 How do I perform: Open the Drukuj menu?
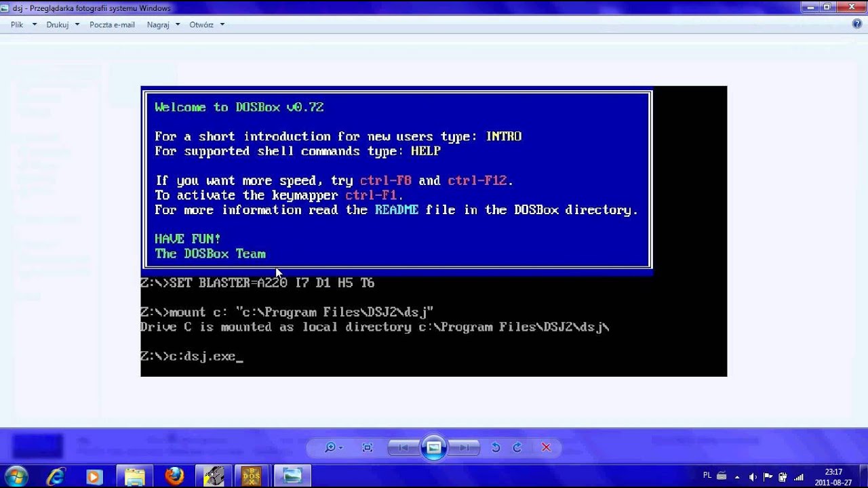coord(58,24)
